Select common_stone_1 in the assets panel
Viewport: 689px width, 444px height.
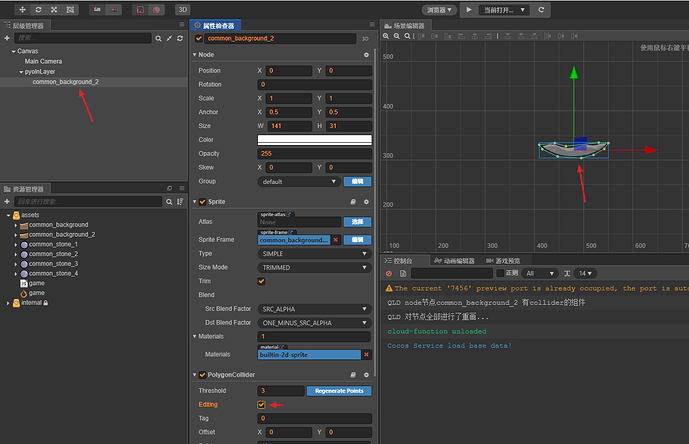pyautogui.click(x=53, y=244)
